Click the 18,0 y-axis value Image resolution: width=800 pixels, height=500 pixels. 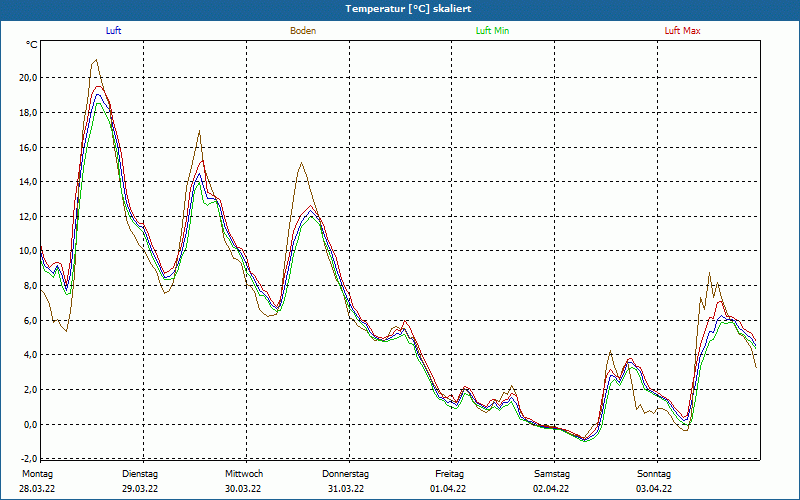click(x=28, y=112)
